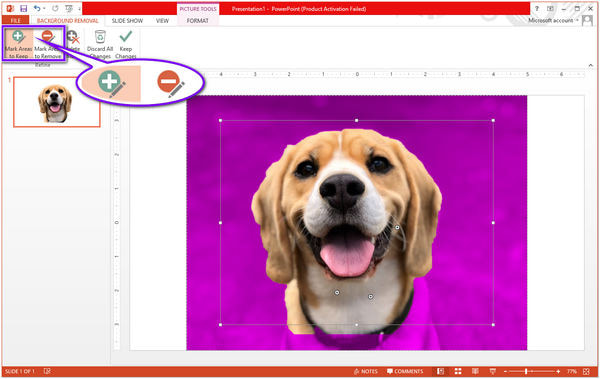Open Ribbon Display Options
This screenshot has width=600, height=379.
tap(550, 8)
